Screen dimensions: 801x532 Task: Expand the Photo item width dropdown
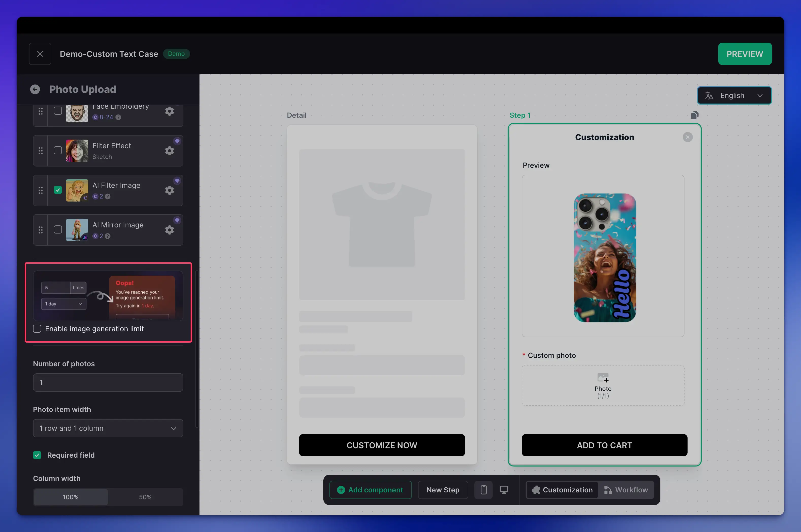point(108,428)
